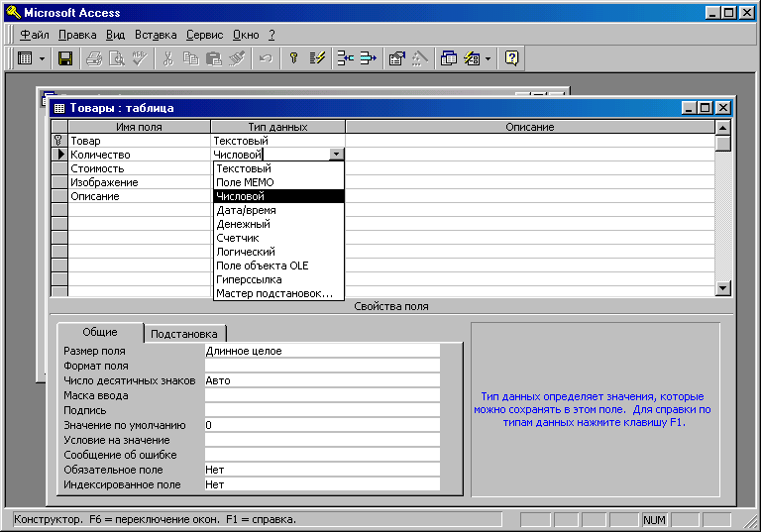Choose Числовой in the dropdown list
The image size is (761, 532).
[x=278, y=196]
